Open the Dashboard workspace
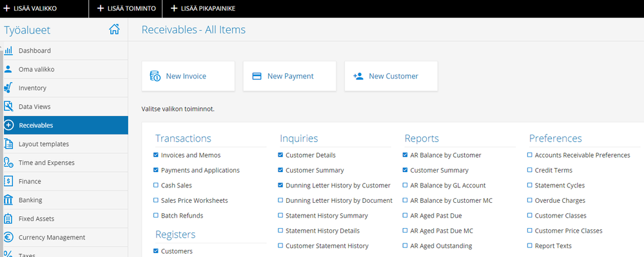 tap(66, 51)
